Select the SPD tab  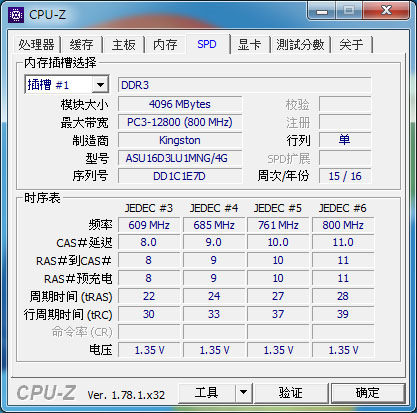207,44
